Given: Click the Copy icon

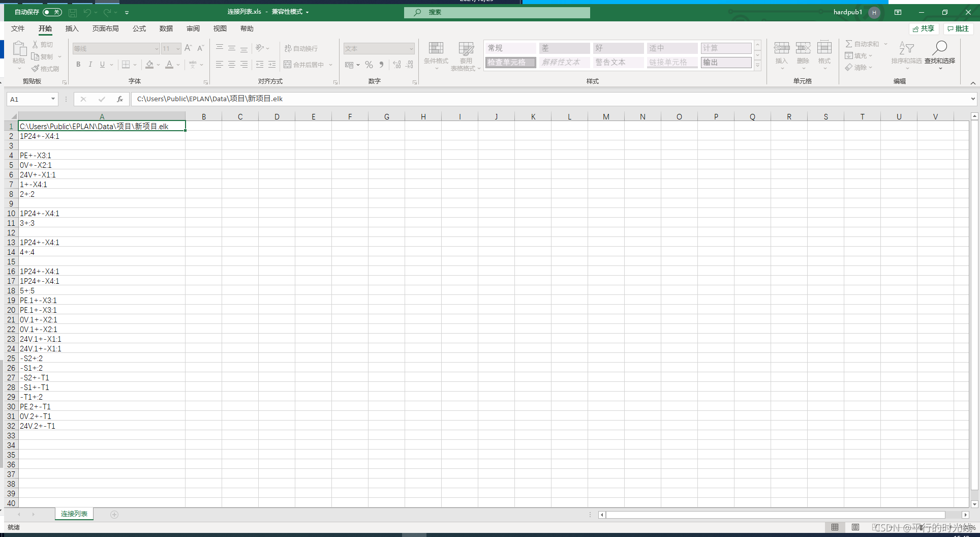Looking at the screenshot, I should [35, 56].
